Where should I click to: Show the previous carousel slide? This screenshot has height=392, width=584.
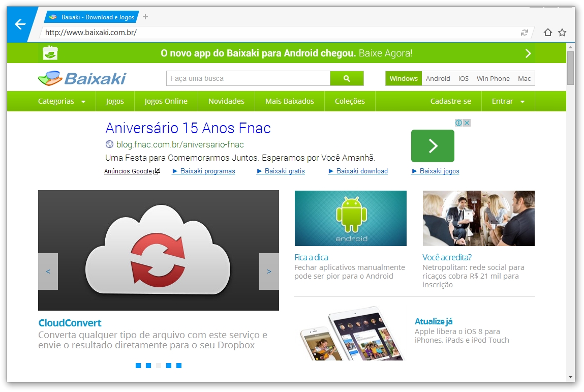click(48, 272)
